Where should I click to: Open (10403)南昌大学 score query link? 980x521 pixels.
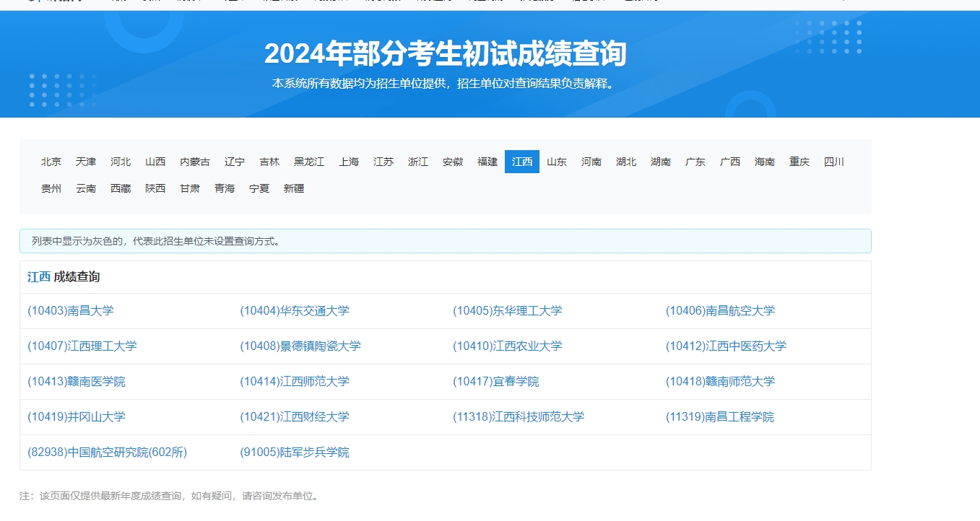tap(71, 311)
